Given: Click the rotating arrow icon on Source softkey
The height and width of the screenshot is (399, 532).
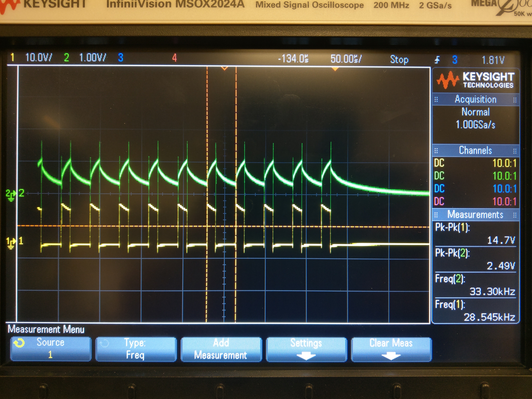Looking at the screenshot, I should tap(19, 343).
